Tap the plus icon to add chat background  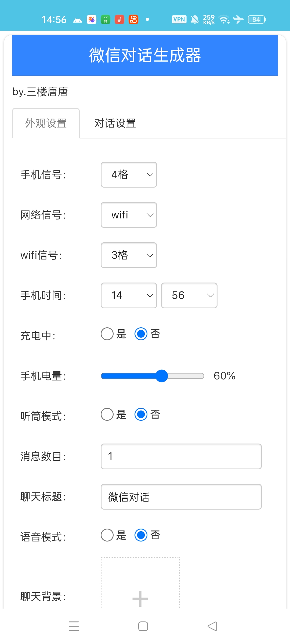140,598
